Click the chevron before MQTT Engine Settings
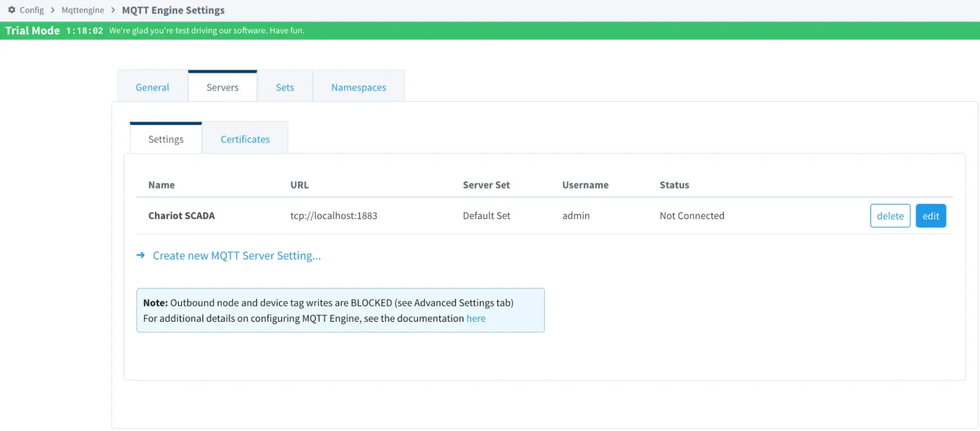Image resolution: width=980 pixels, height=431 pixels. tap(113, 10)
